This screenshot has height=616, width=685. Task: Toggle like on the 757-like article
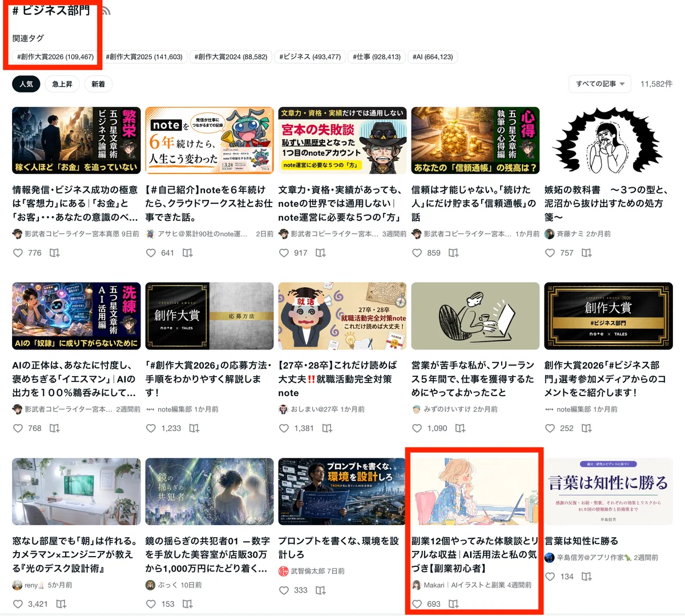(550, 253)
